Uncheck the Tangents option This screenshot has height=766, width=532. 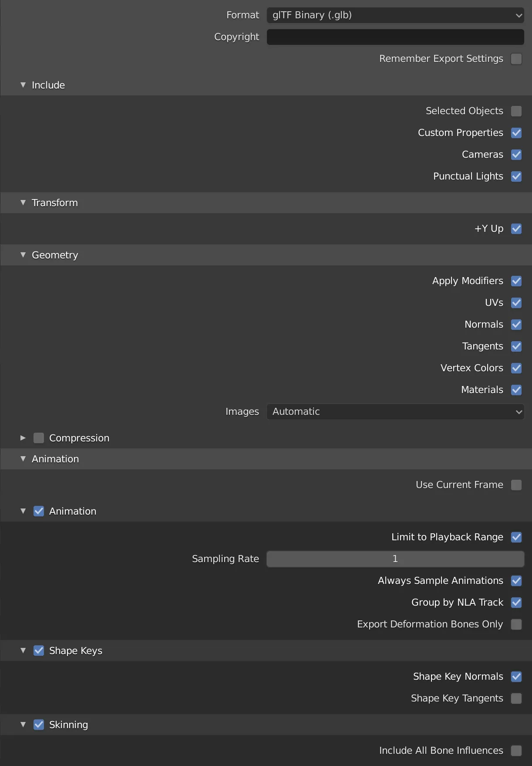coord(516,346)
